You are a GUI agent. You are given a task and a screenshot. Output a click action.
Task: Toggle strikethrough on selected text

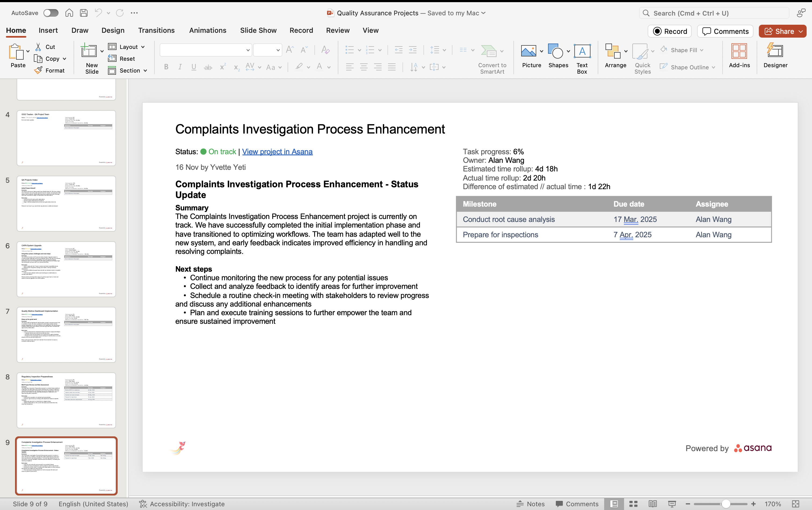coord(208,67)
